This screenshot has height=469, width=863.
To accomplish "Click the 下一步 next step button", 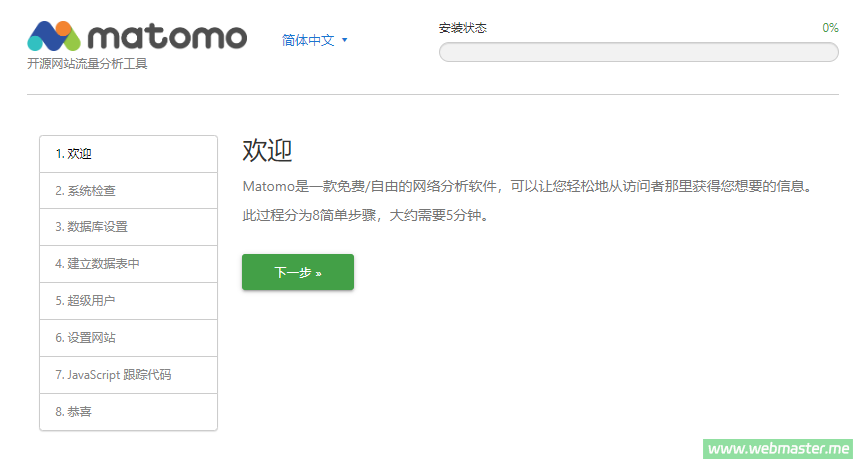I will (298, 272).
